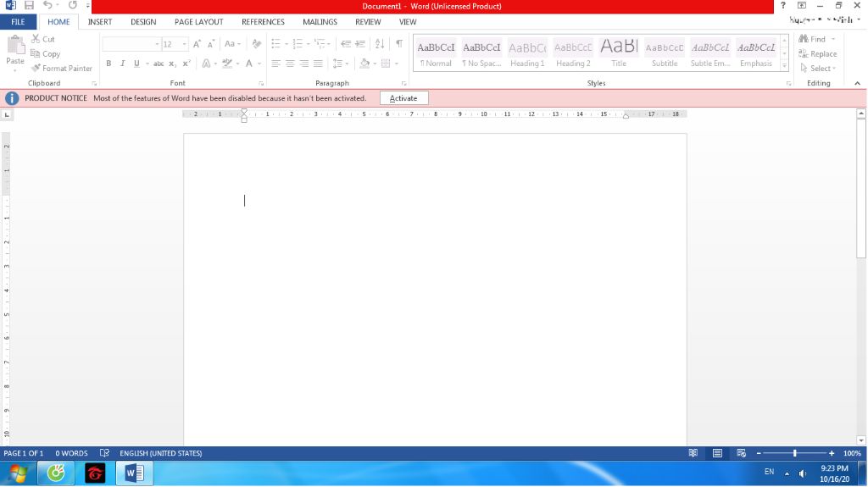Toggle Italic formatting

coord(122,64)
